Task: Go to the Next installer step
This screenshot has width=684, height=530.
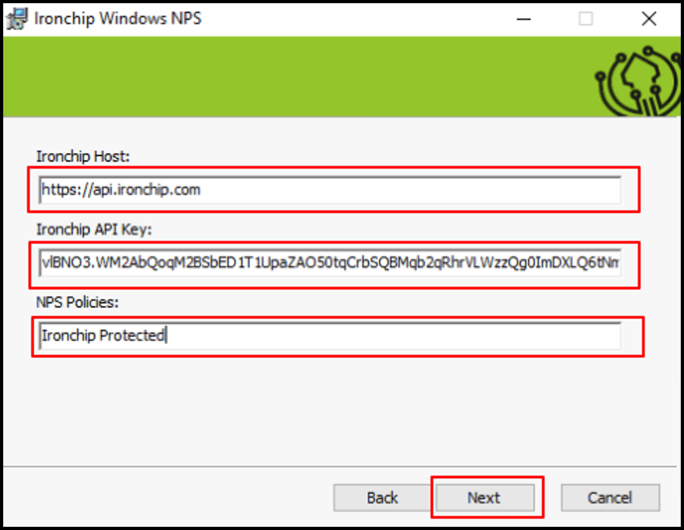Action: 485,497
